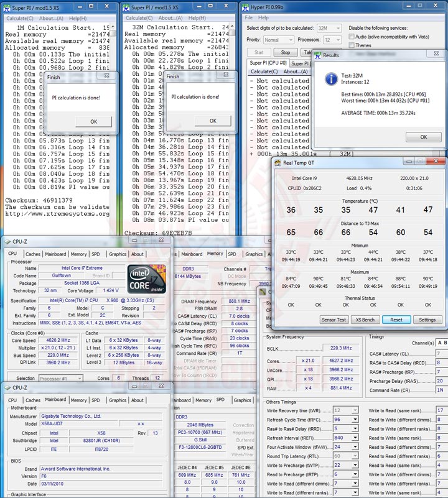This screenshot has height=498, width=448.
Task: Open Calculate(C) menu in the 1M Super PI window
Action: point(20,19)
